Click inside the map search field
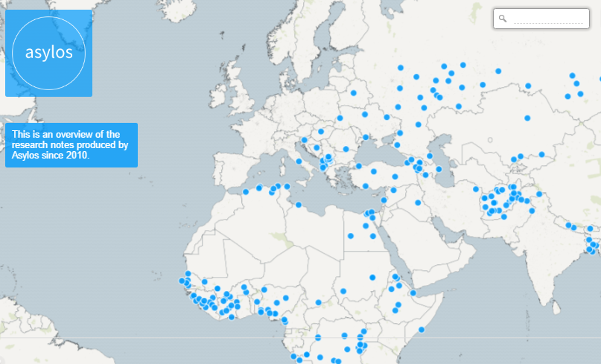The image size is (601, 364). (547, 19)
